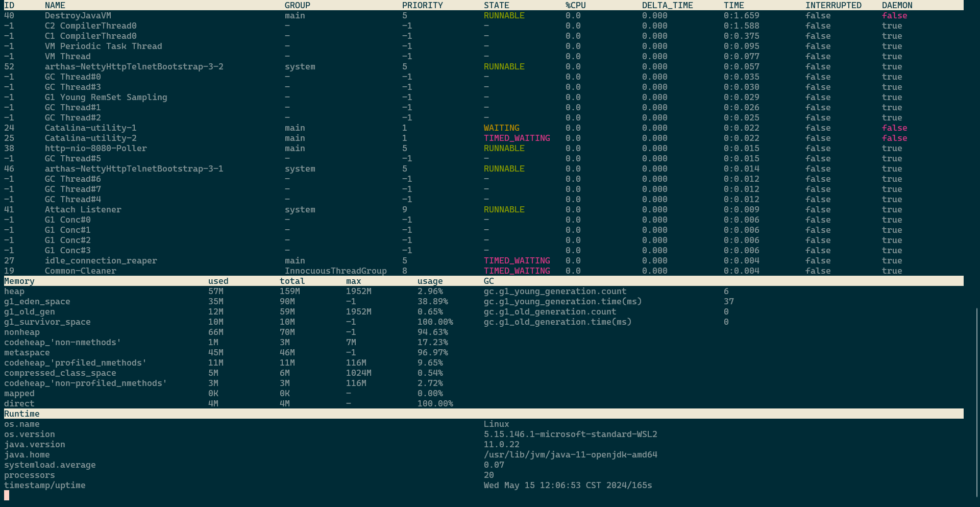
Task: Select the Attach Listener thread entry
Action: (x=83, y=210)
